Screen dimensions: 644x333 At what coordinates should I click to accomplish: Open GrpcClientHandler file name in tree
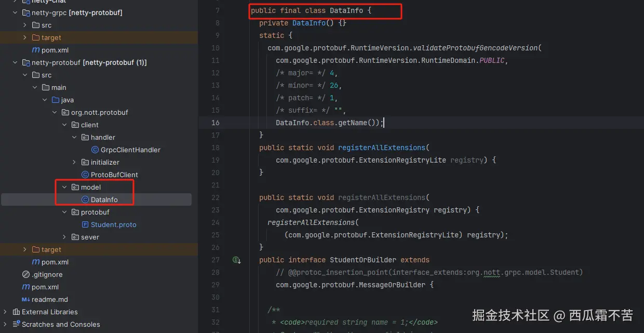pyautogui.click(x=130, y=150)
